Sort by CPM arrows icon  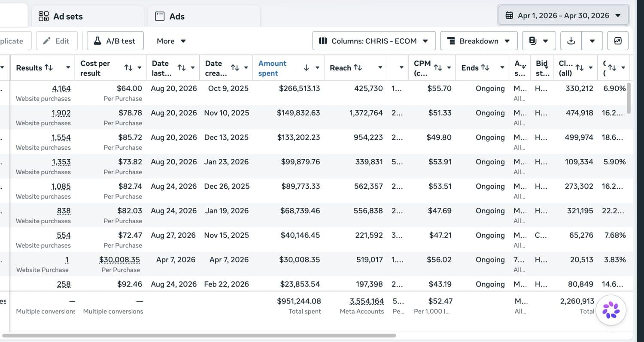[438, 68]
